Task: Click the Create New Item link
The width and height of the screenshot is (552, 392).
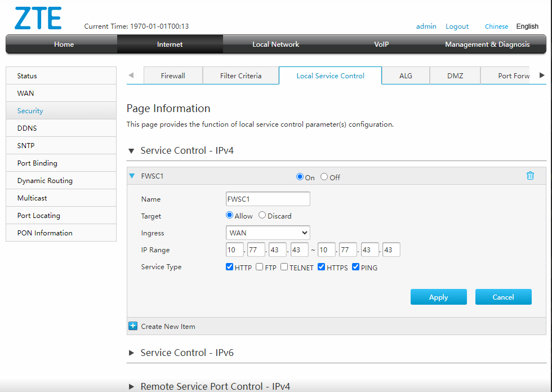Action: (x=168, y=327)
